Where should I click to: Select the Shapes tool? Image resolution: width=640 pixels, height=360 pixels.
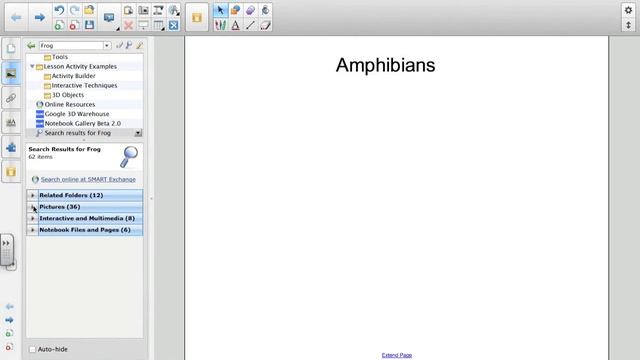(x=236, y=10)
